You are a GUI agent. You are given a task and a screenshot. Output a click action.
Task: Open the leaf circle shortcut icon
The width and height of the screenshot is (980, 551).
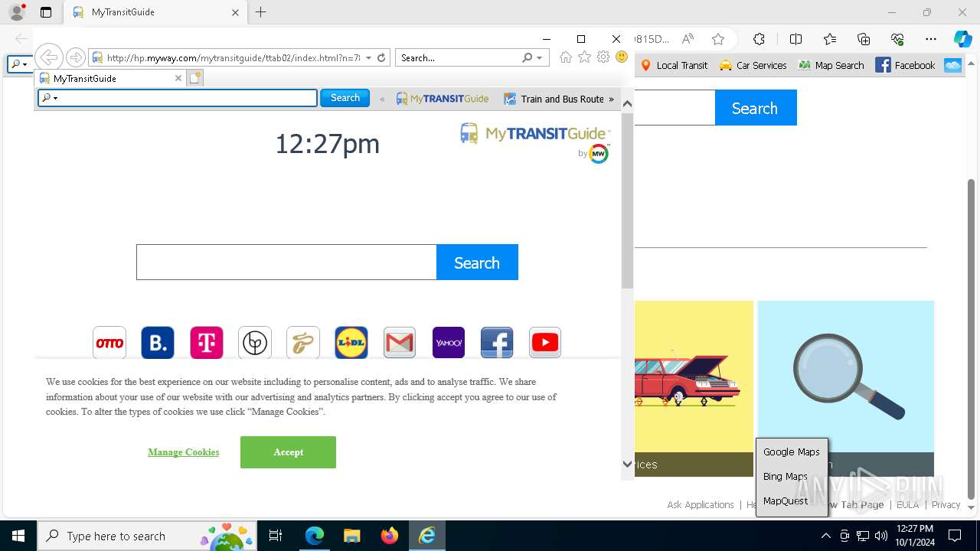click(255, 343)
